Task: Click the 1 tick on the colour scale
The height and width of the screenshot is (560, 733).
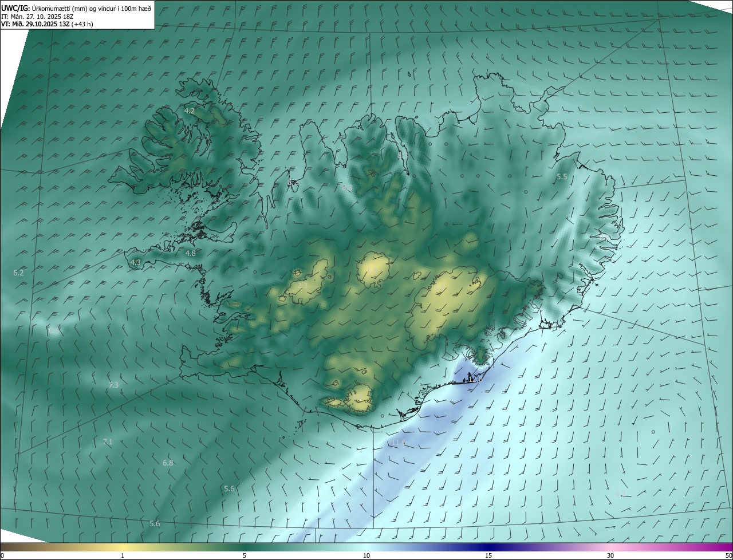Action: 123,556
